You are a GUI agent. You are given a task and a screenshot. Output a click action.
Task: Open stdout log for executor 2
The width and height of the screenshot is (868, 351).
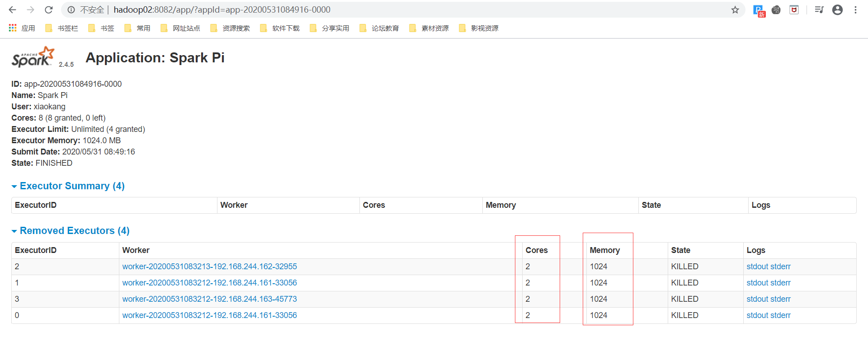pyautogui.click(x=758, y=267)
